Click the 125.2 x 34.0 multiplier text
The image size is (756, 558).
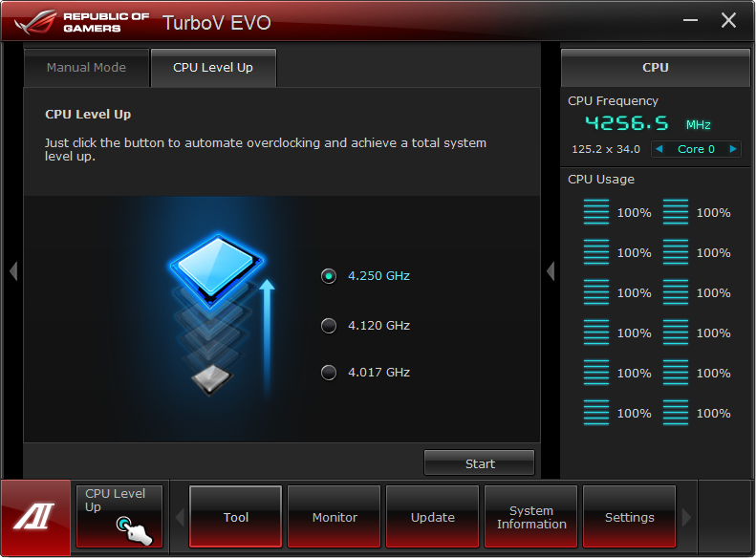pos(606,149)
